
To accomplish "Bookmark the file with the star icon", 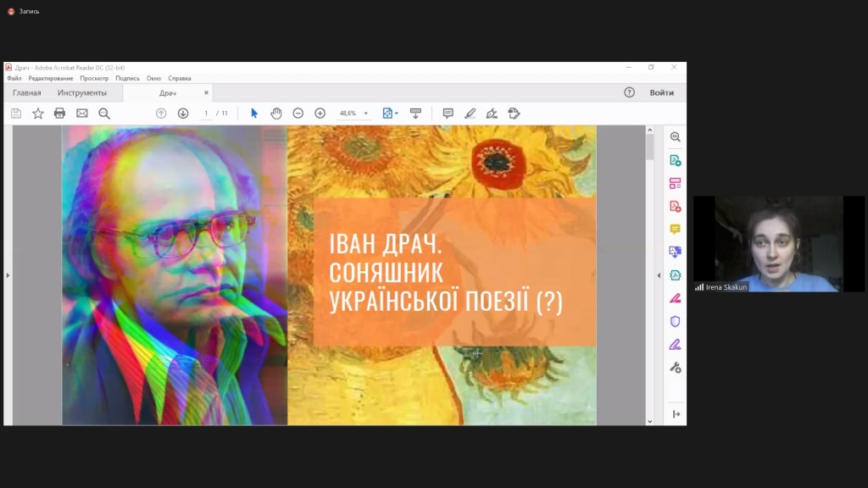I will click(x=37, y=114).
